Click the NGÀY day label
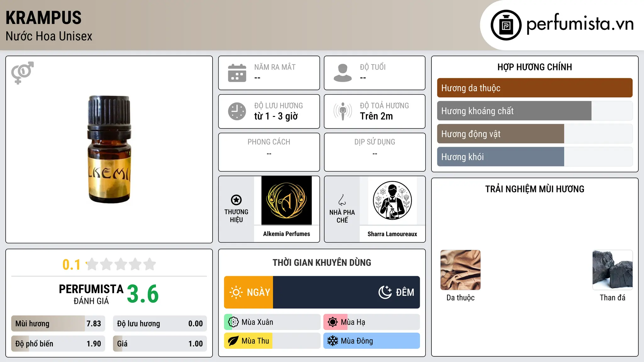Viewport: 644px width, 362px height. (x=258, y=292)
